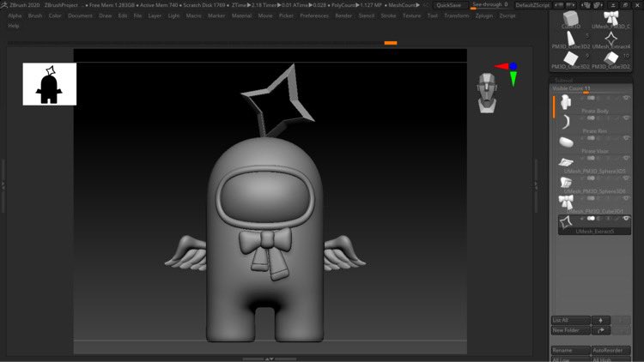Open the Document menu

(x=80, y=15)
